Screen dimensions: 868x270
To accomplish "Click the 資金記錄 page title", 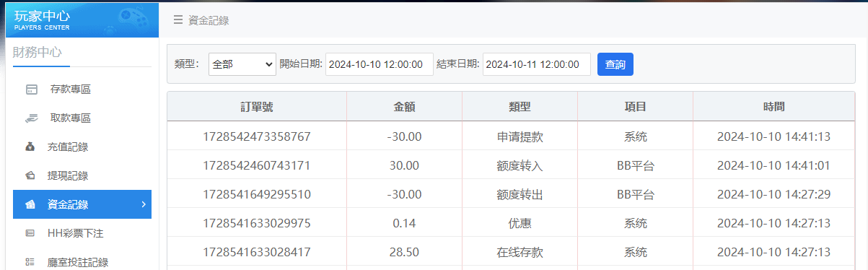I will point(209,20).
